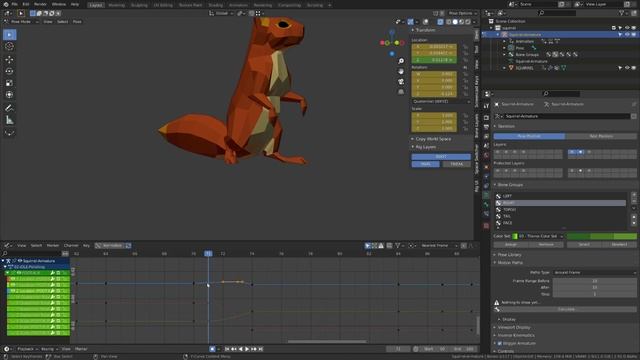The height and width of the screenshot is (360, 640).
Task: Toggle the camera view icon in viewport
Action: coord(401,82)
